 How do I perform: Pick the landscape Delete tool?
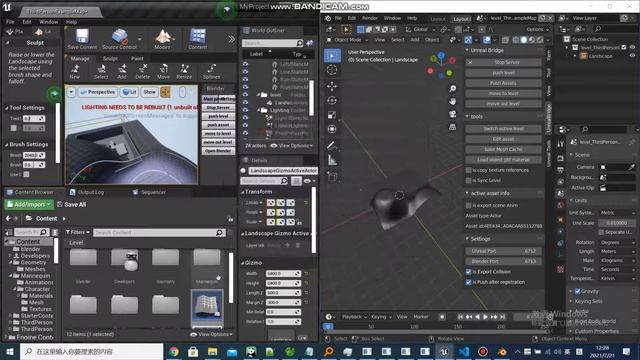142,71
